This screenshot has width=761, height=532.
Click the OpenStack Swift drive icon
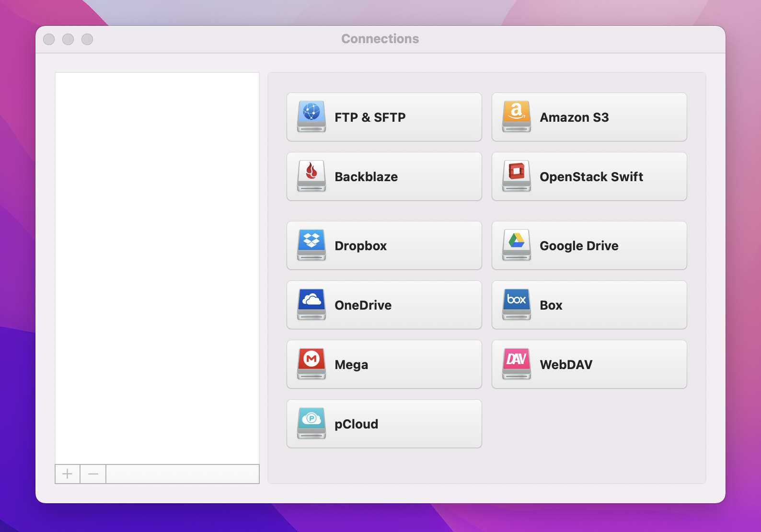517,176
